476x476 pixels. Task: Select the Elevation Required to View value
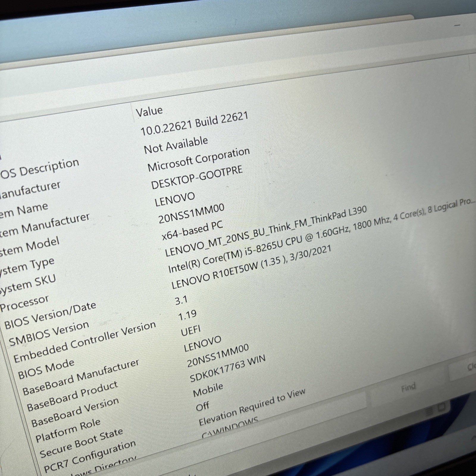point(252,407)
